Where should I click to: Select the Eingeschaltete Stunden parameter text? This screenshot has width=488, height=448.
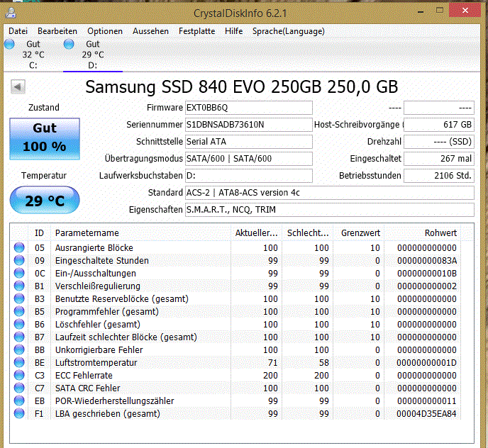pyautogui.click(x=101, y=260)
